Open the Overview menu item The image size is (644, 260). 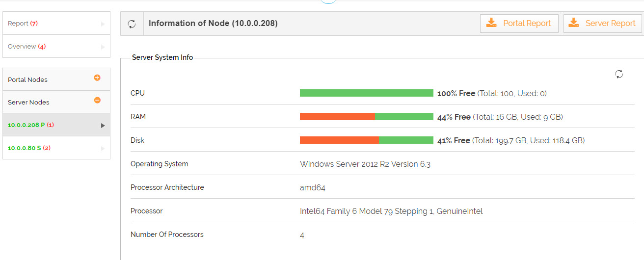[56, 46]
